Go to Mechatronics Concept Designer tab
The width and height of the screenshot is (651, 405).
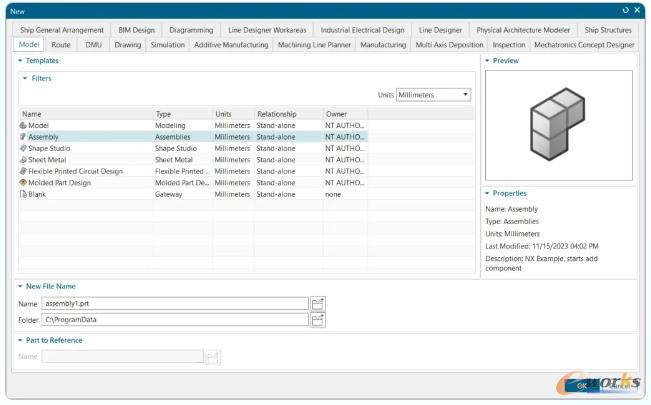(x=584, y=45)
